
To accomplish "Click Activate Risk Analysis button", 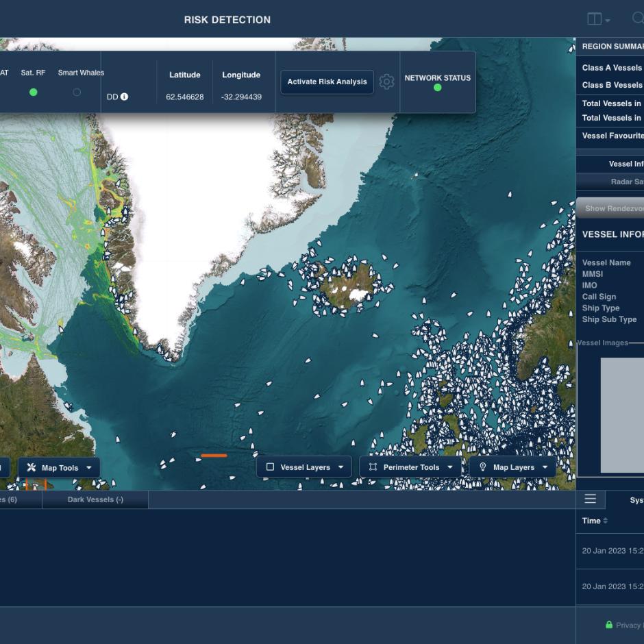I will pyautogui.click(x=327, y=82).
